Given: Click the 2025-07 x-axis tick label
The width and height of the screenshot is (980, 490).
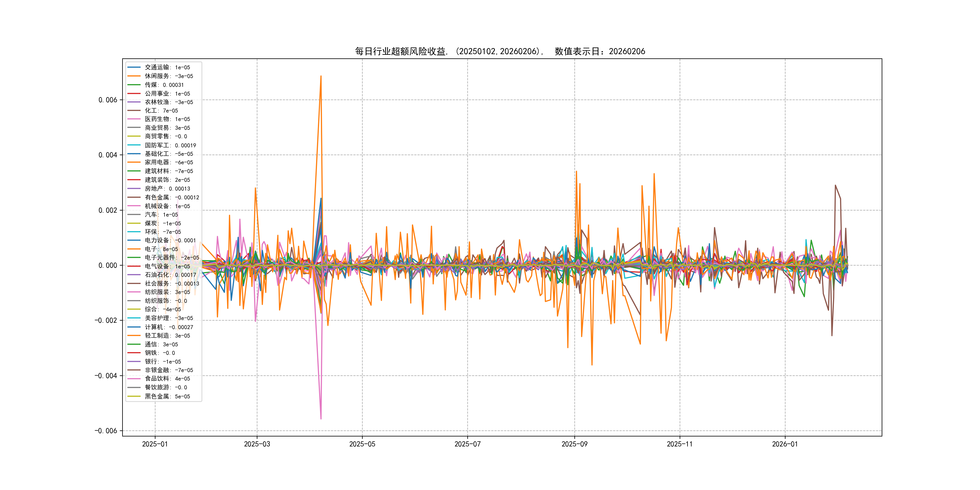Looking at the screenshot, I should coord(468,444).
